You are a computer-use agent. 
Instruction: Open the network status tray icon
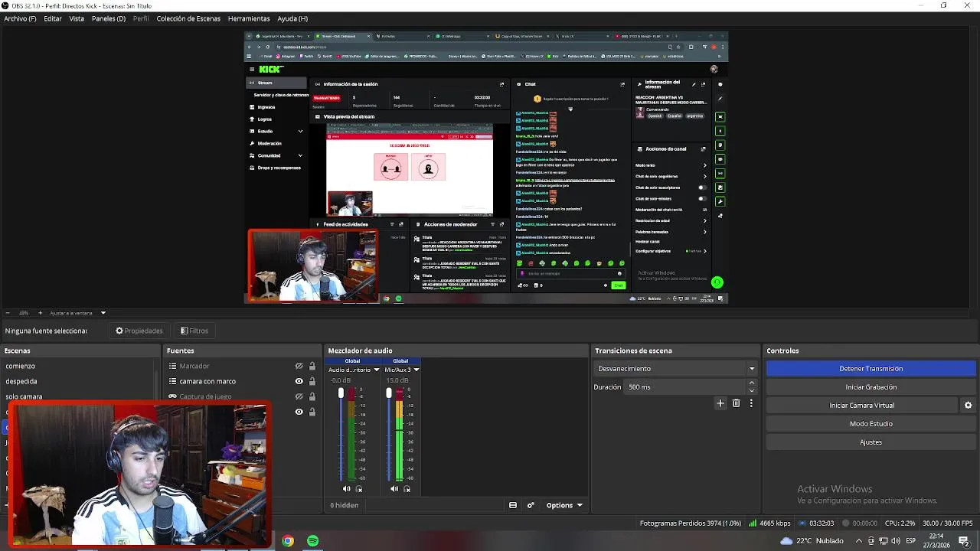pos(884,540)
